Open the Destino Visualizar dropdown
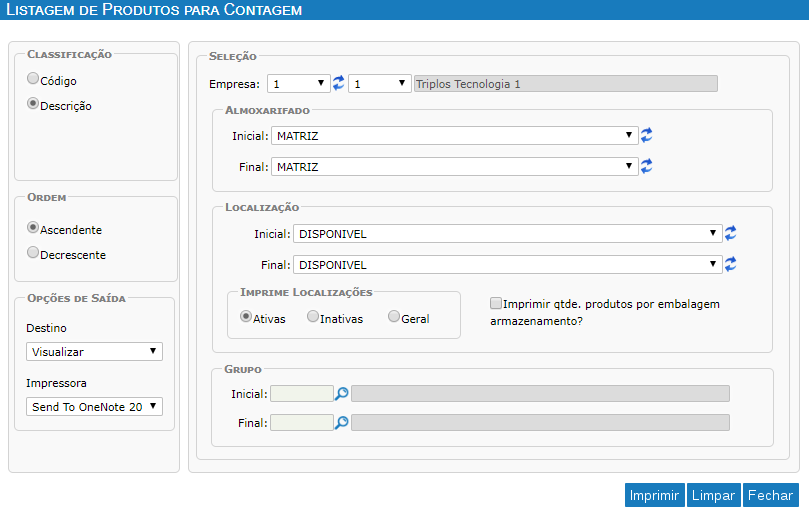Viewport: 809px width, 517px height. 94,351
